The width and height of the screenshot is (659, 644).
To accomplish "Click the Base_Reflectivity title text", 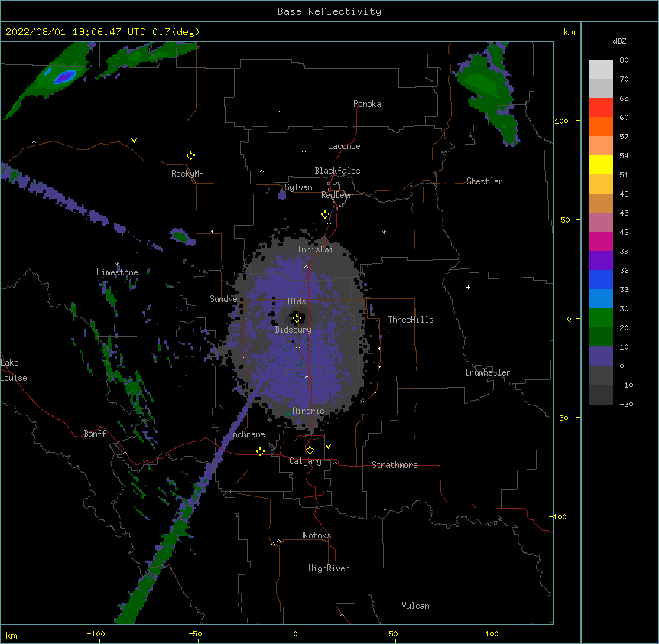I will coord(329,11).
